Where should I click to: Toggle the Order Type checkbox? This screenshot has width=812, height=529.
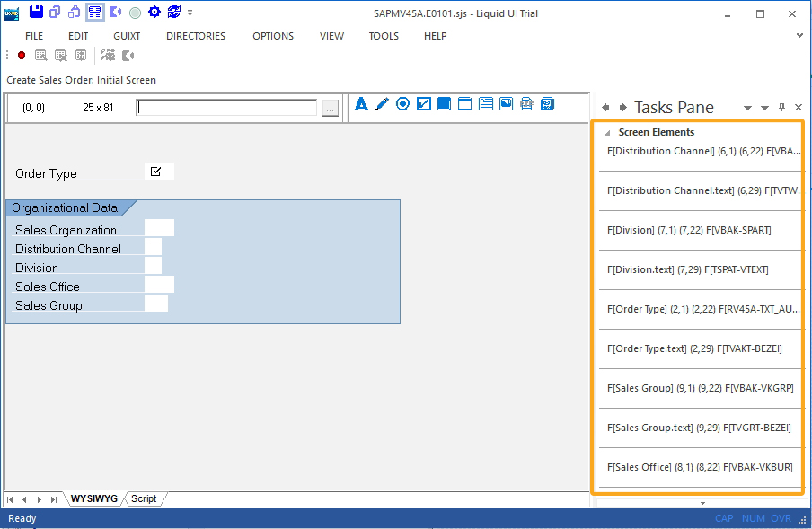(156, 172)
